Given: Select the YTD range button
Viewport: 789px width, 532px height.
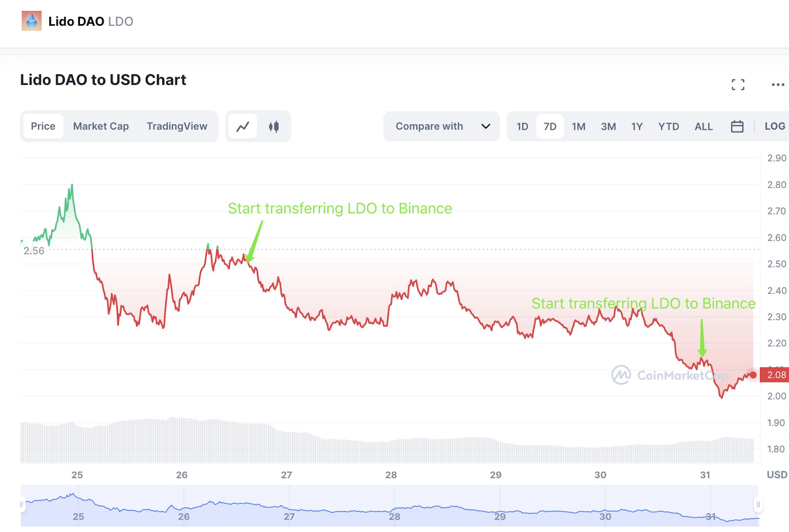Looking at the screenshot, I should pyautogui.click(x=668, y=127).
